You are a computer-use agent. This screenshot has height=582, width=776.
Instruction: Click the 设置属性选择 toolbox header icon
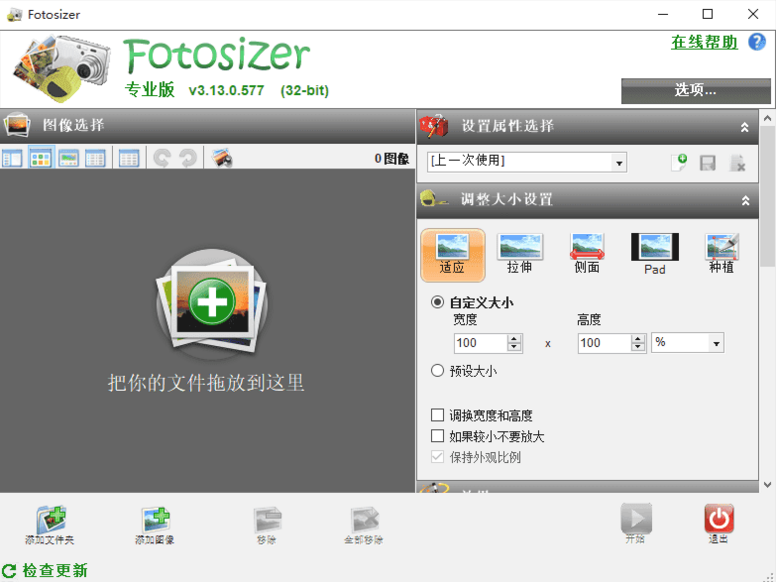pyautogui.click(x=434, y=127)
